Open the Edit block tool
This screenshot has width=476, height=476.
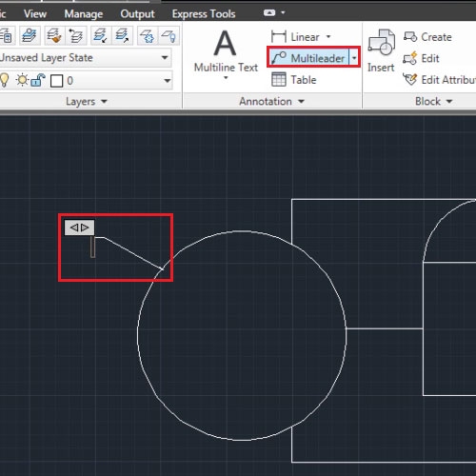(410, 58)
